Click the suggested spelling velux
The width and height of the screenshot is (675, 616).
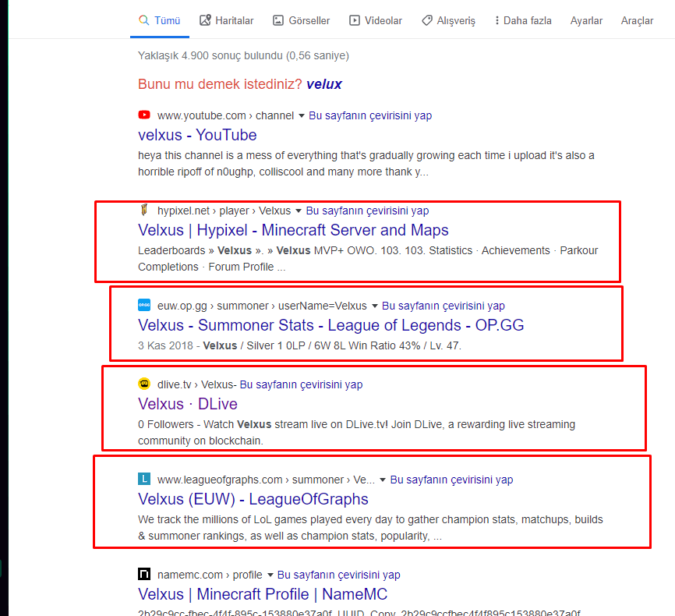click(x=324, y=84)
